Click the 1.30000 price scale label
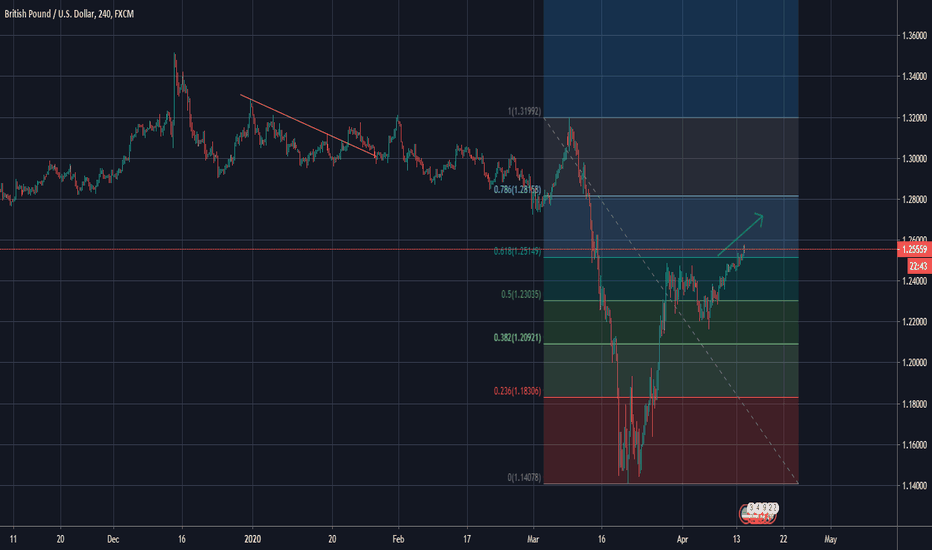Image resolution: width=932 pixels, height=550 pixels. (914, 159)
